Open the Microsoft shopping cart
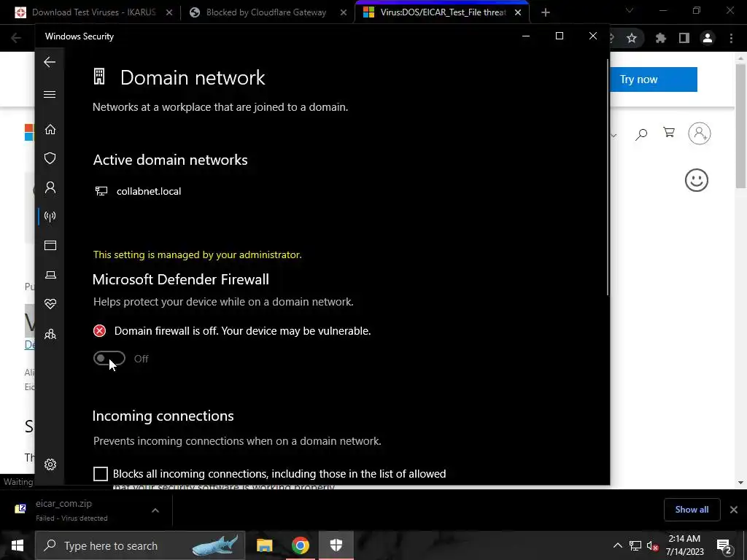The width and height of the screenshot is (747, 560). coord(669,133)
